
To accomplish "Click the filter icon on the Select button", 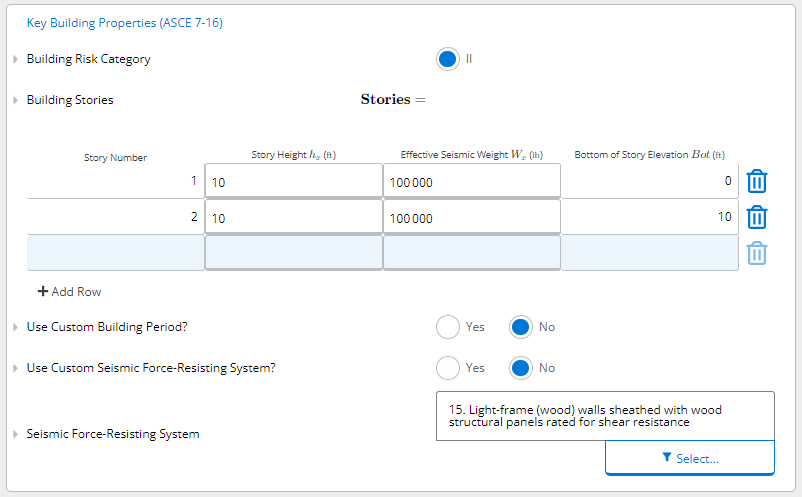I will tap(666, 457).
